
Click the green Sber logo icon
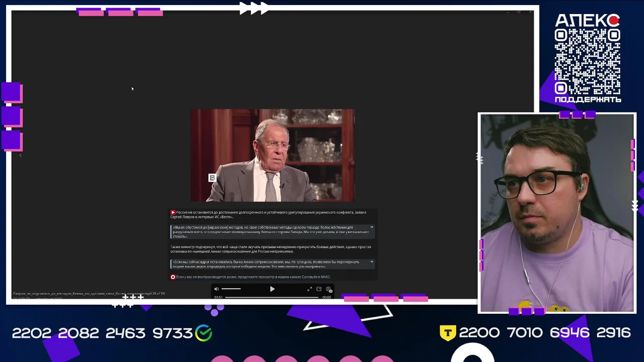point(204,332)
